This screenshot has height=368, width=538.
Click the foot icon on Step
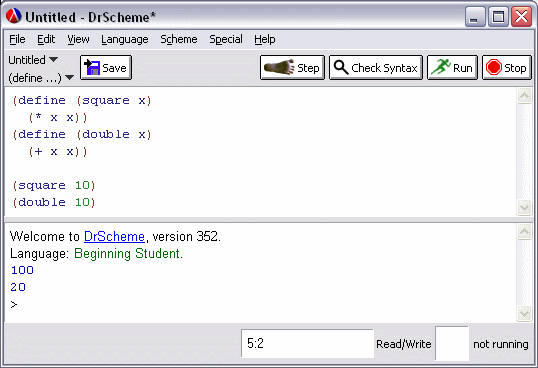pyautogui.click(x=279, y=67)
